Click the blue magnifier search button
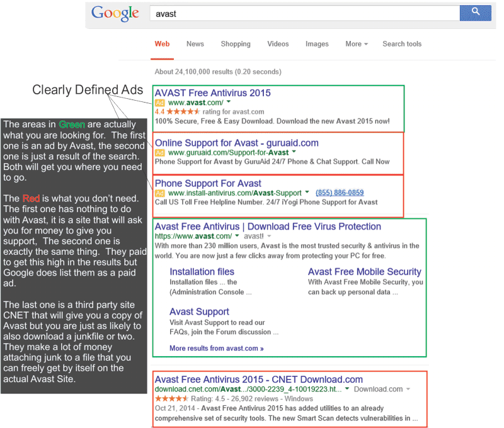 tap(475, 13)
